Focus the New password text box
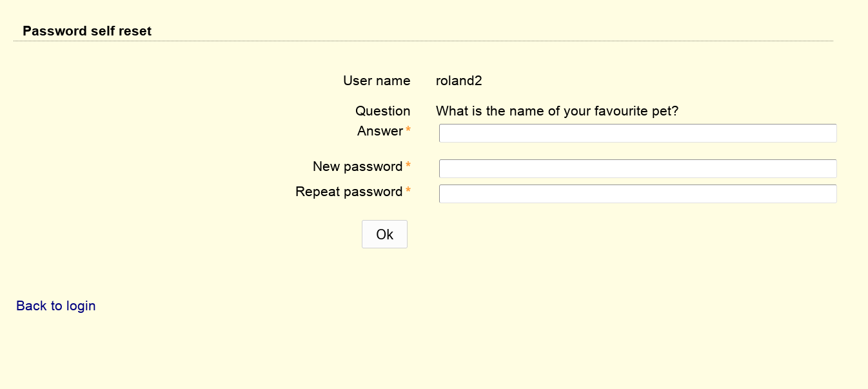 tap(638, 169)
